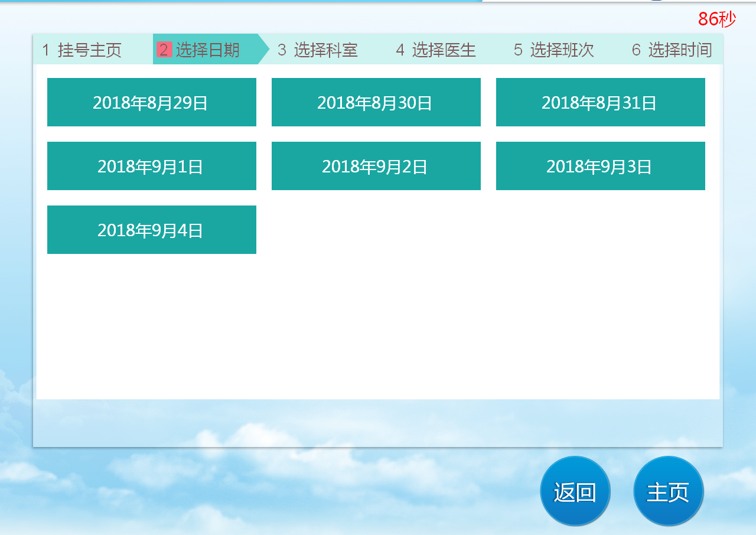This screenshot has height=535, width=756.
Task: Select 2018年9月1日 for registration
Action: click(151, 166)
